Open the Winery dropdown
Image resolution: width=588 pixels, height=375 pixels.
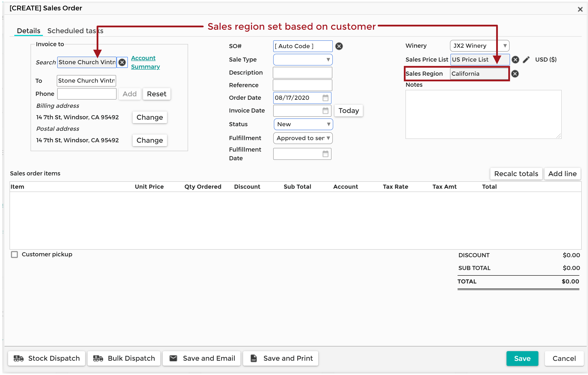coord(480,46)
